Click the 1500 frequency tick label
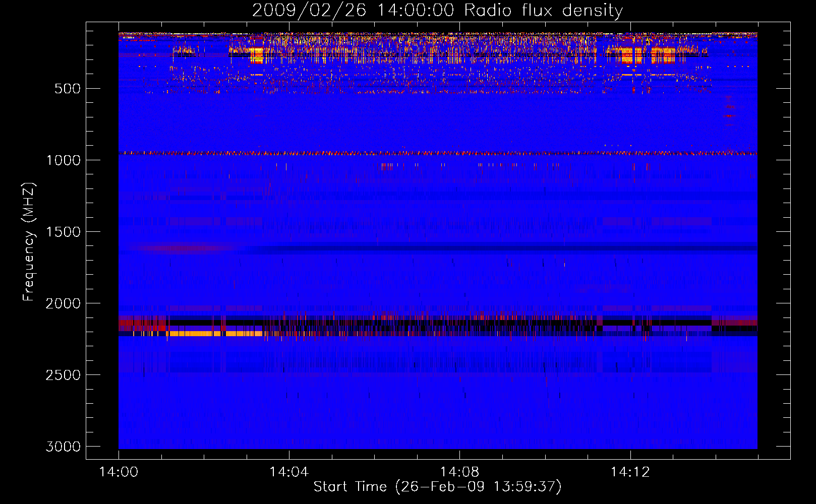The width and height of the screenshot is (816, 504). click(63, 232)
